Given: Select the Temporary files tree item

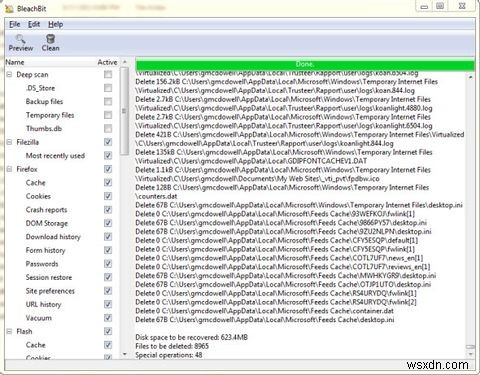Looking at the screenshot, I should (50, 115).
